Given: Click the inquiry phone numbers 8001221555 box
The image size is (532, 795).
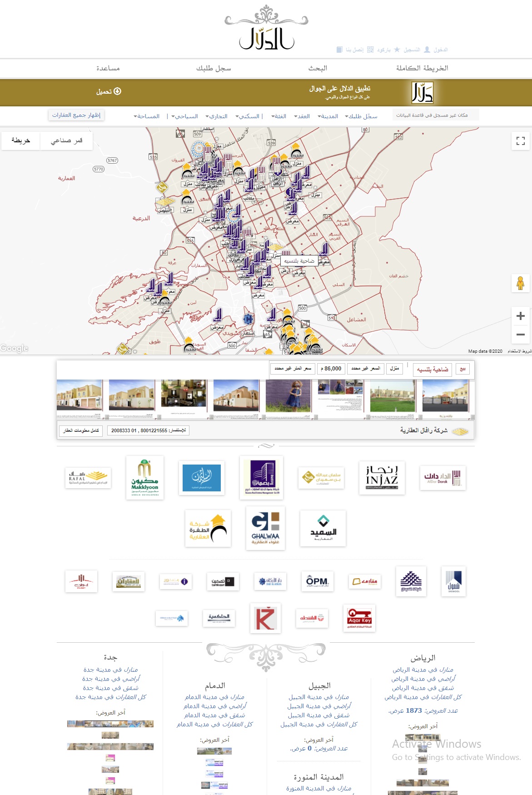Looking at the screenshot, I should (148, 430).
